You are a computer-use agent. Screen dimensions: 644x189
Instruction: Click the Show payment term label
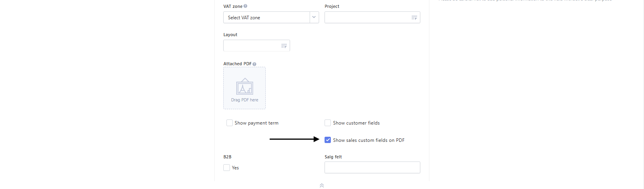256,123
